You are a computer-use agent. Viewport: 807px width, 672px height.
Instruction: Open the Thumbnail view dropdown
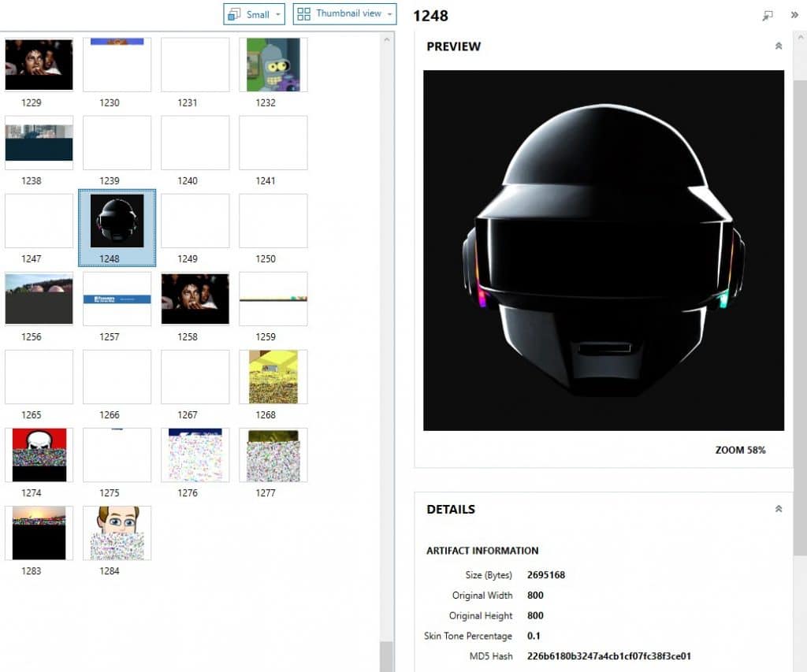344,14
